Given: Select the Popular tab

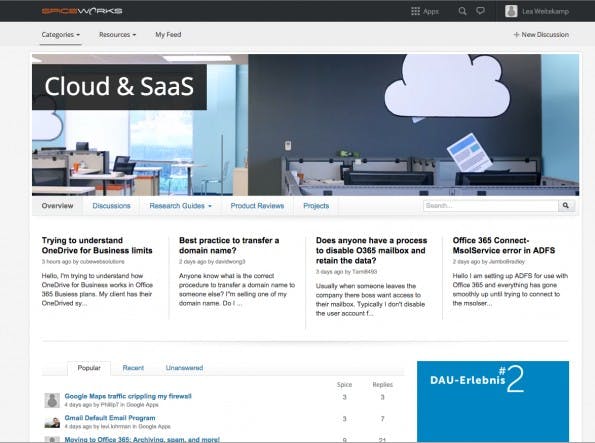Looking at the screenshot, I should click(x=89, y=368).
